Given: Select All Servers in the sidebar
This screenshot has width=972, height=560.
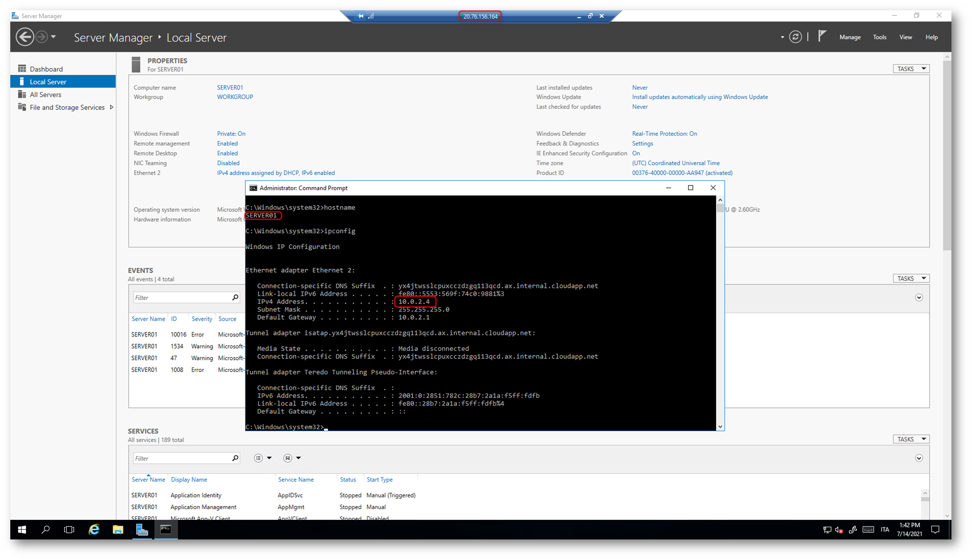Looking at the screenshot, I should tap(63, 94).
